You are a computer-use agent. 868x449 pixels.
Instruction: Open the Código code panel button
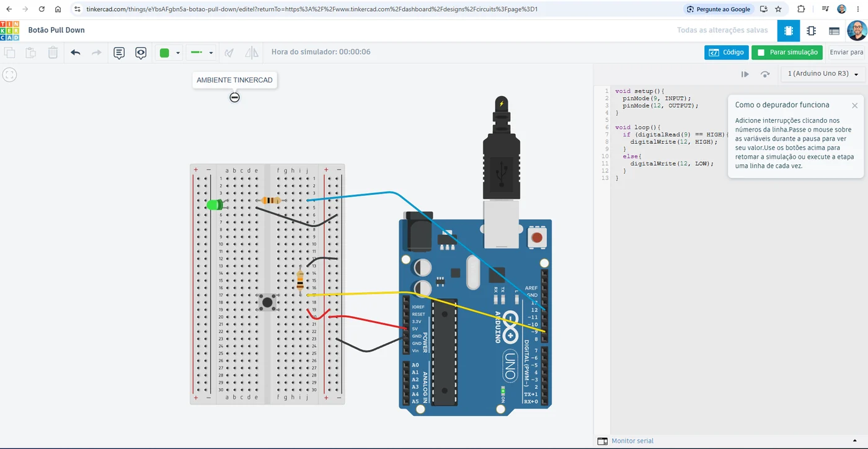[x=726, y=53]
